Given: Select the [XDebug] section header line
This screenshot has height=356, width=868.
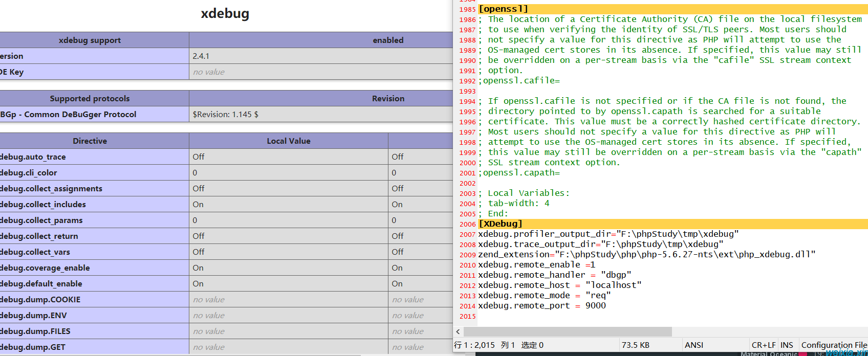Looking at the screenshot, I should click(x=673, y=224).
